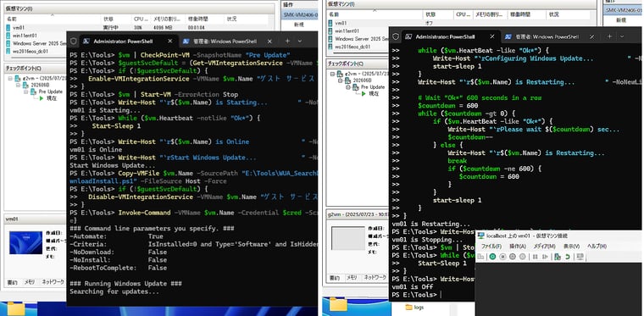
Task: Select the 現在 checkpoint entry in left screenshot
Action: tap(52, 98)
